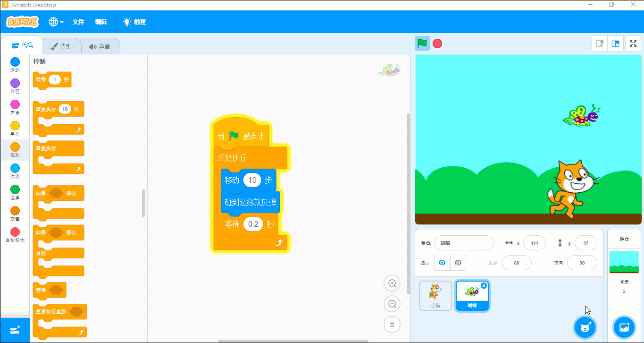Zoom out the code workspace

click(x=392, y=304)
